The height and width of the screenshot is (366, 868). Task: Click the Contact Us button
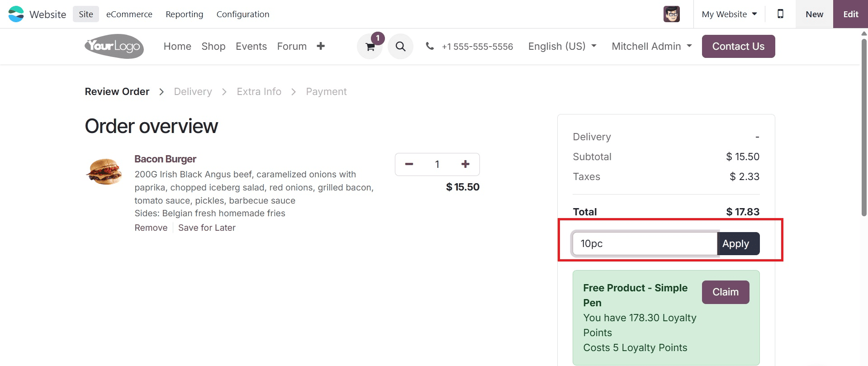point(738,46)
